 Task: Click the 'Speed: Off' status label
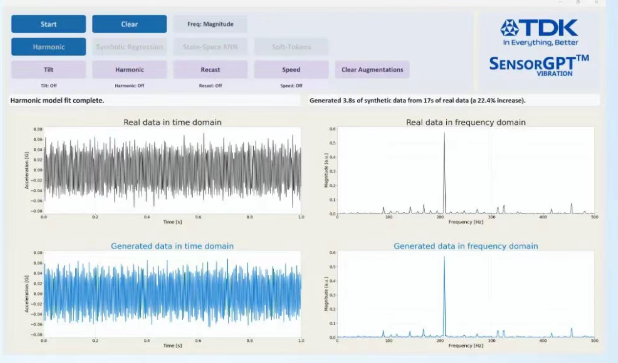pyautogui.click(x=291, y=86)
